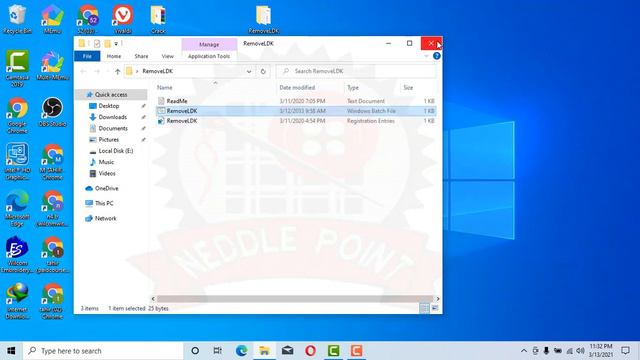This screenshot has height=360, width=640.
Task: Go up one folder level
Action: [x=118, y=71]
